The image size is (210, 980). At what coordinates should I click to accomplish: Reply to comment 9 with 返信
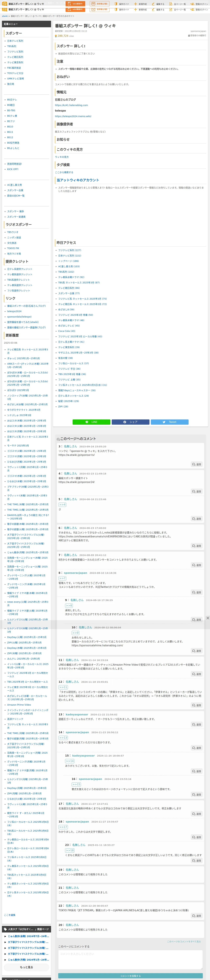[x=197, y=620]
